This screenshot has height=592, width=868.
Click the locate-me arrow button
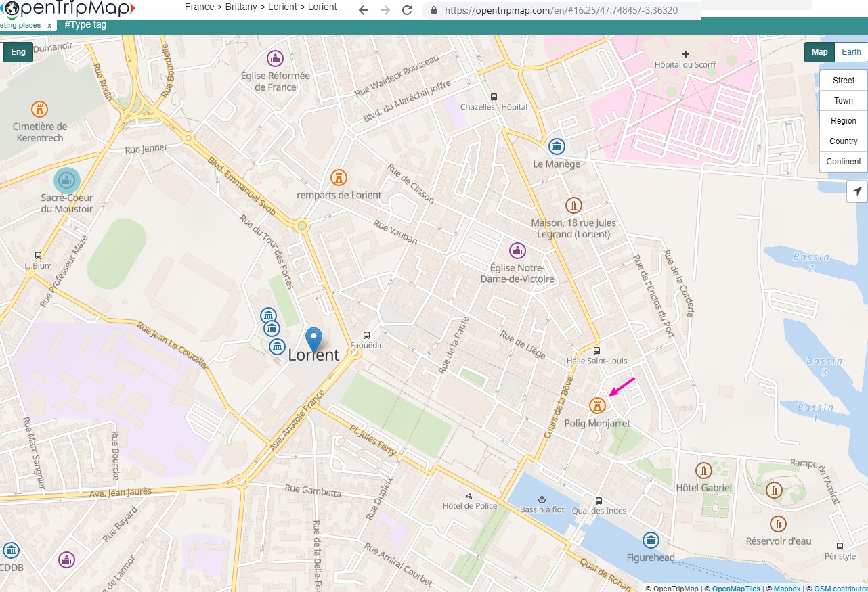[857, 191]
